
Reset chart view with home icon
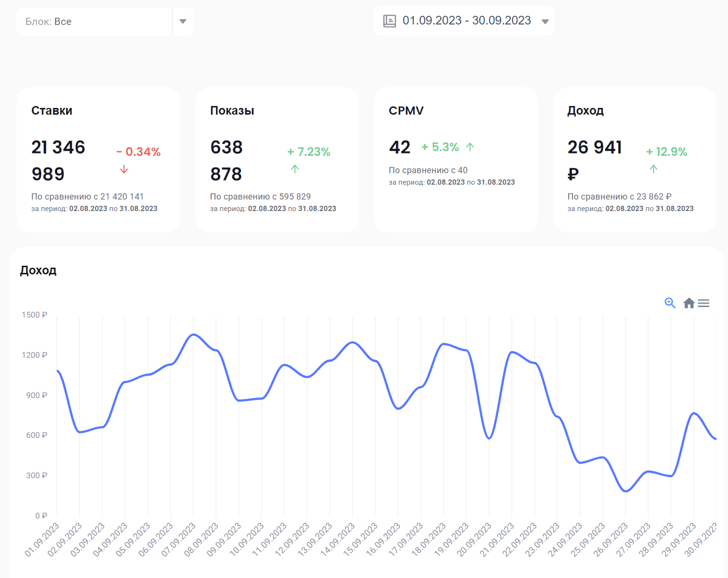coord(689,303)
